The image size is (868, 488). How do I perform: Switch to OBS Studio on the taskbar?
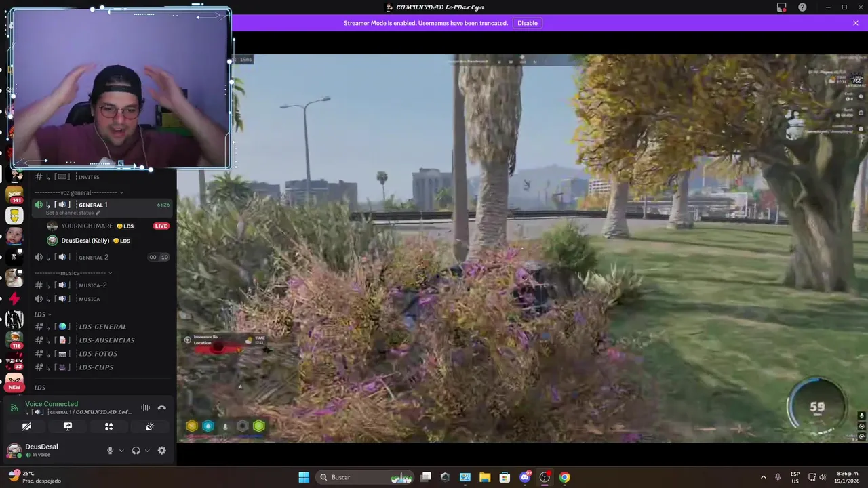click(x=545, y=477)
